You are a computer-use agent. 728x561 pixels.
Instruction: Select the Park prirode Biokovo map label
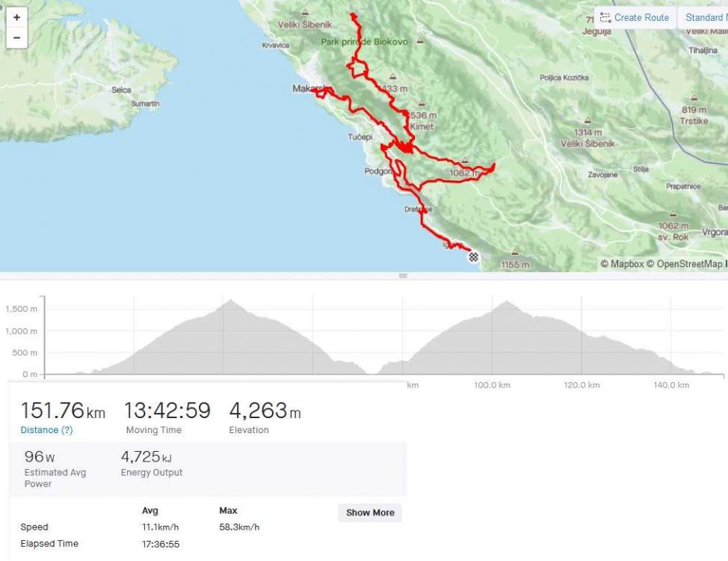[365, 42]
